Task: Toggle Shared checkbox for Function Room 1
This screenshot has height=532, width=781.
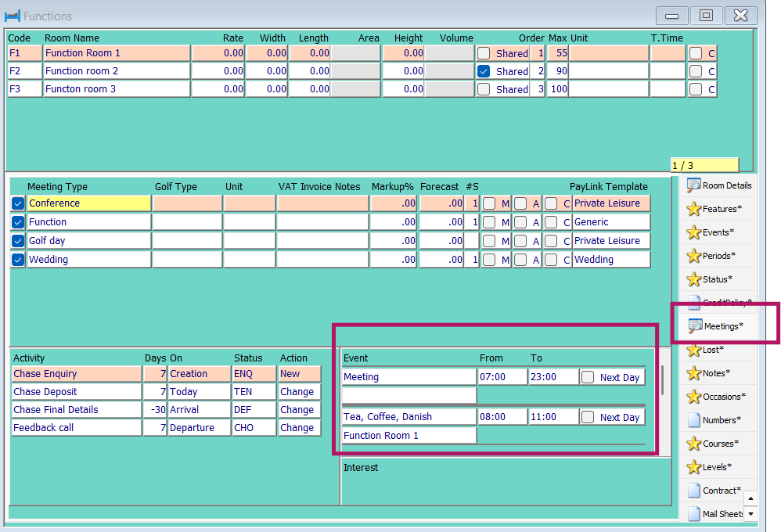Action: (x=484, y=53)
